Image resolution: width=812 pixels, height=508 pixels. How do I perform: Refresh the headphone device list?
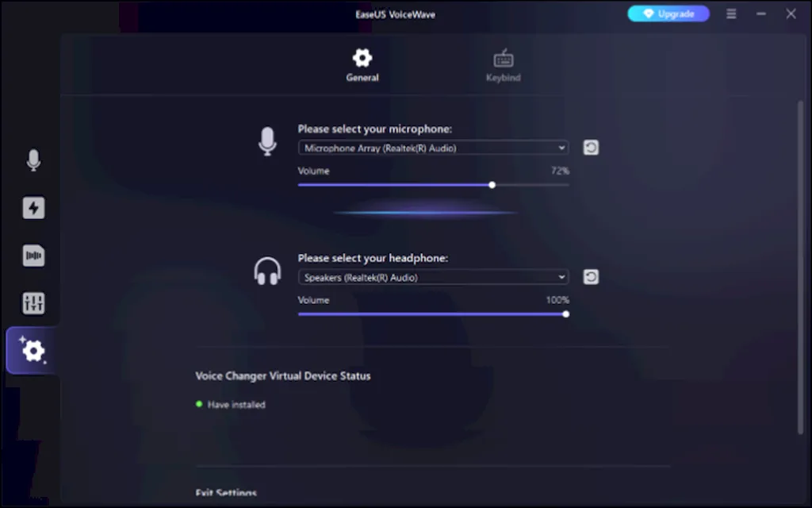[x=591, y=277]
